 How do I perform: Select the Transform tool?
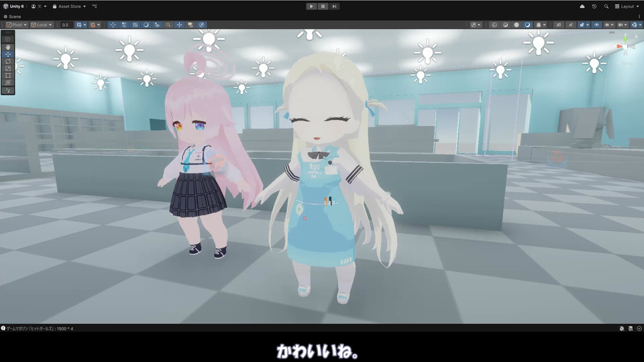(8, 82)
